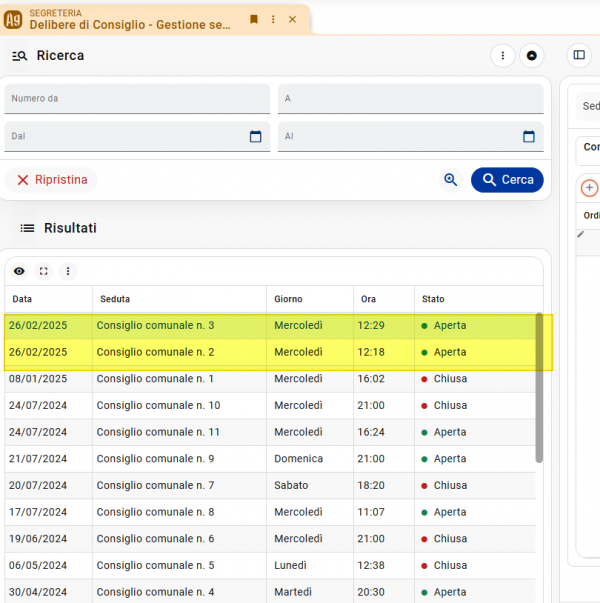Click the Ricerca search-list icon
Screen dimensions: 600x603
click(19, 56)
